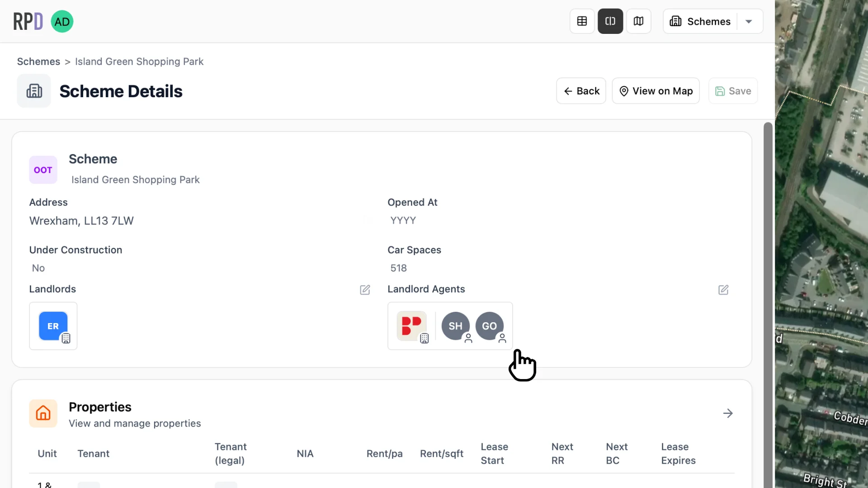Open Schemes breadcrumb link

pos(38,61)
